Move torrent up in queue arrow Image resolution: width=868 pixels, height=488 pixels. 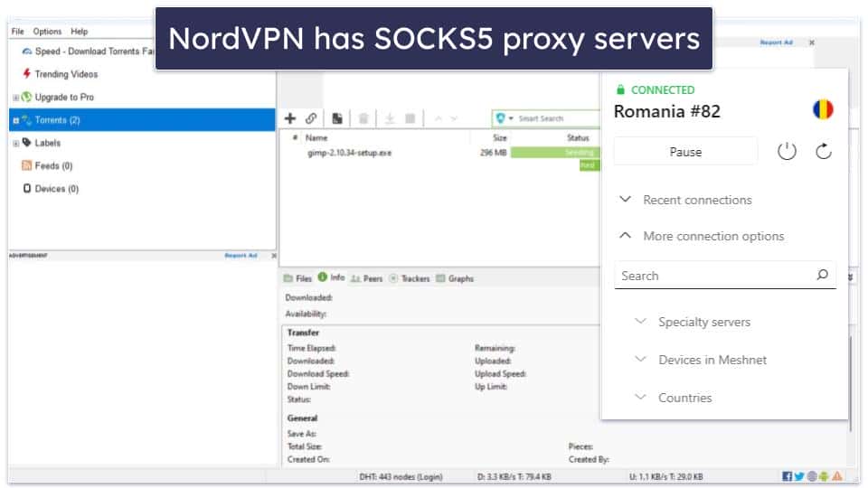point(439,118)
